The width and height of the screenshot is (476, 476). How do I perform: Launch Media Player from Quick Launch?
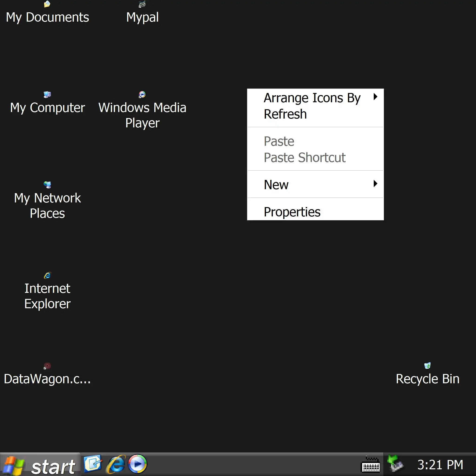tap(137, 464)
